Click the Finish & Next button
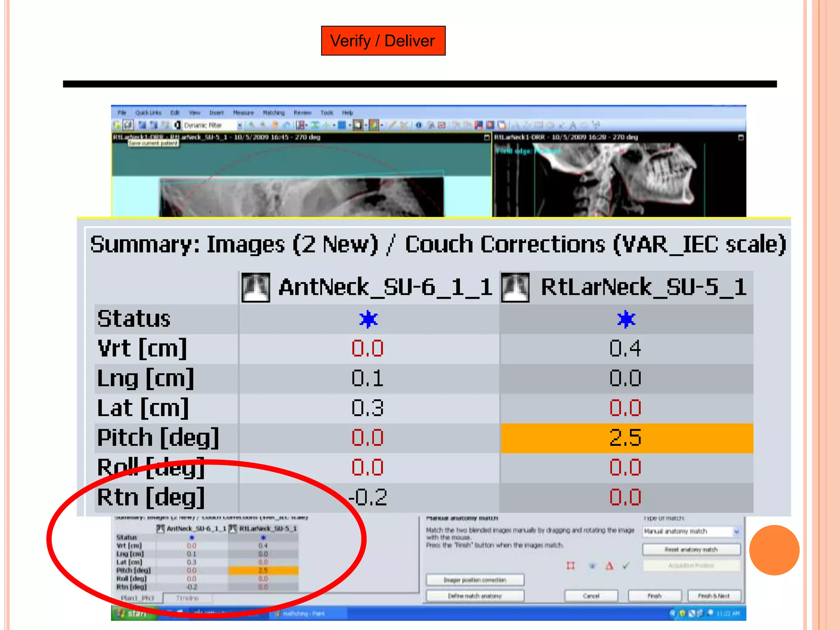 click(x=714, y=596)
